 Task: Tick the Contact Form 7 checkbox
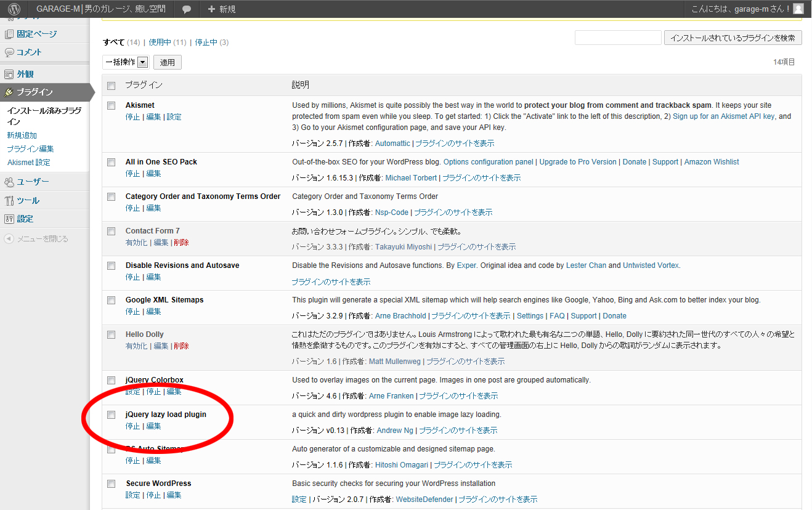coord(112,232)
